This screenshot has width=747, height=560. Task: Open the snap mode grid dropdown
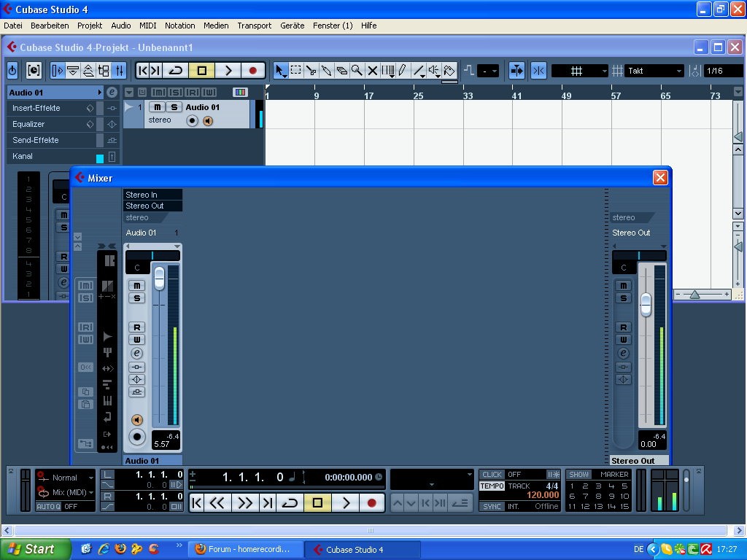click(580, 71)
